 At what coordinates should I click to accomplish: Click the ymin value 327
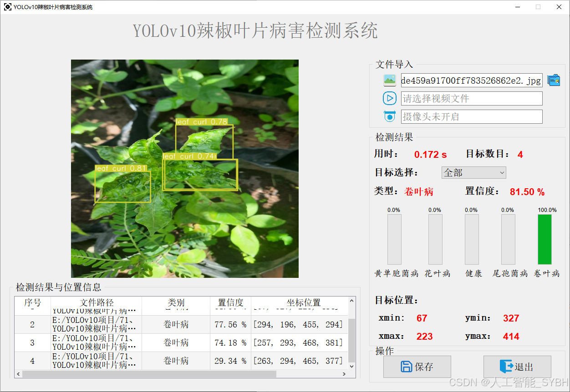pyautogui.click(x=511, y=318)
